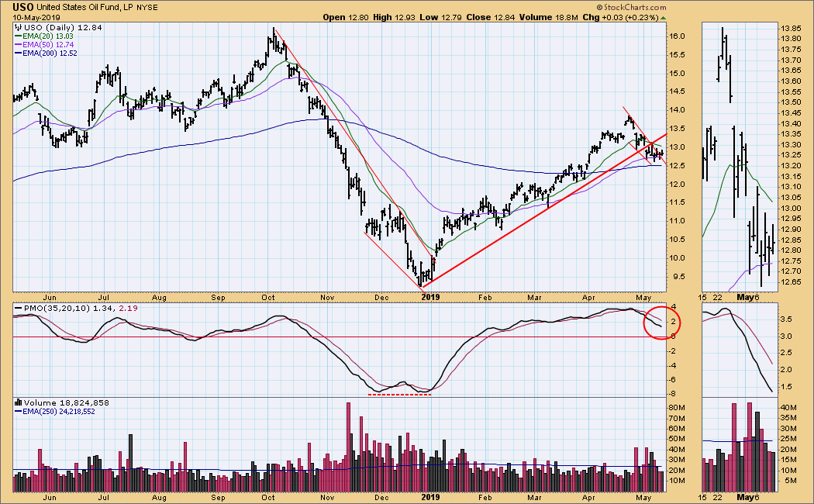The width and height of the screenshot is (814, 504).
Task: Open the StockCharts.com copyright link
Action: coord(631,7)
